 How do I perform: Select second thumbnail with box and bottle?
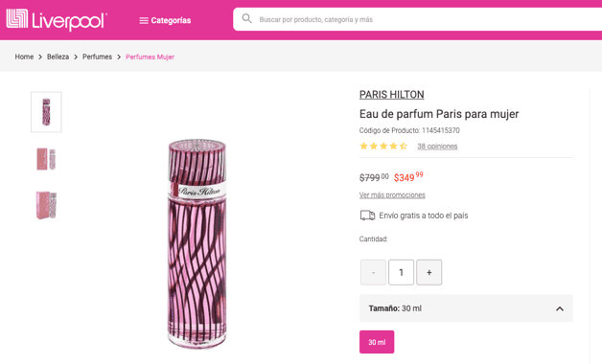[x=46, y=158]
